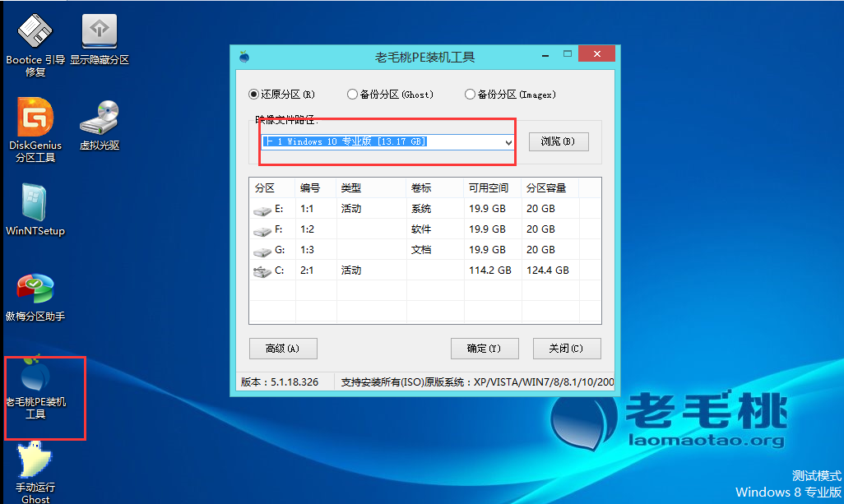Click the 类型 column header

pos(371,187)
